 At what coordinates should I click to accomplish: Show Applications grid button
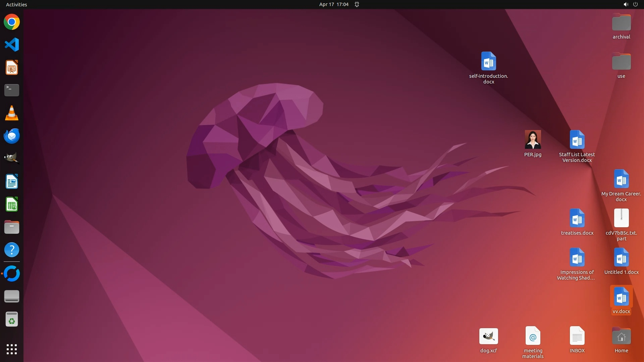[12, 349]
